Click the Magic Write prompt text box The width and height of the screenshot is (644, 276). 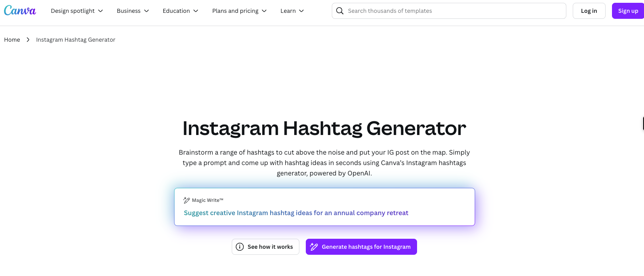pyautogui.click(x=325, y=207)
